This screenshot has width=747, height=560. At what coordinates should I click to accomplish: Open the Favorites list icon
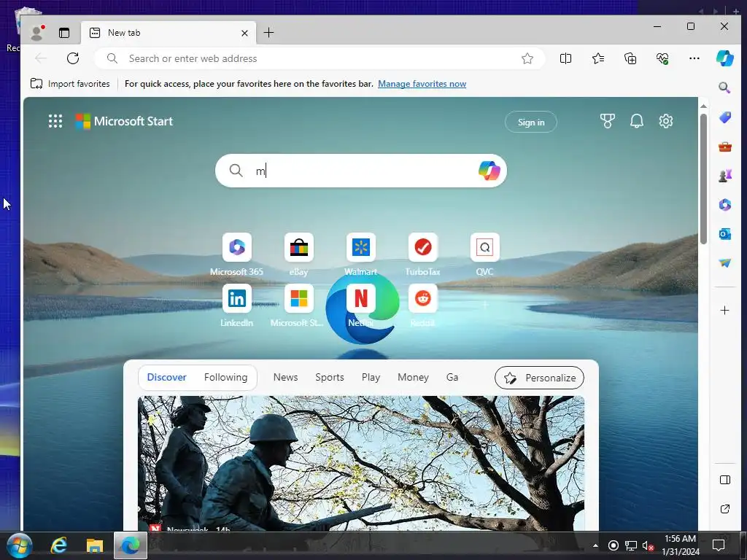coord(598,58)
